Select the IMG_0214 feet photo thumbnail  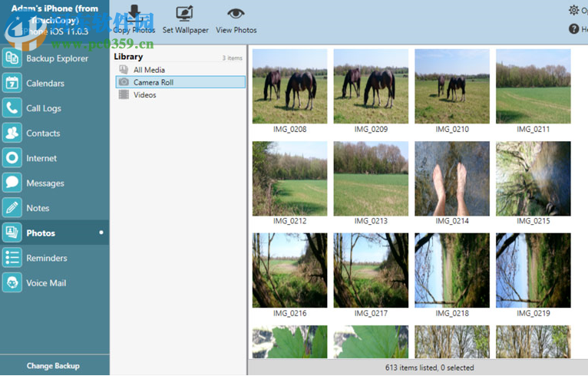coord(452,179)
